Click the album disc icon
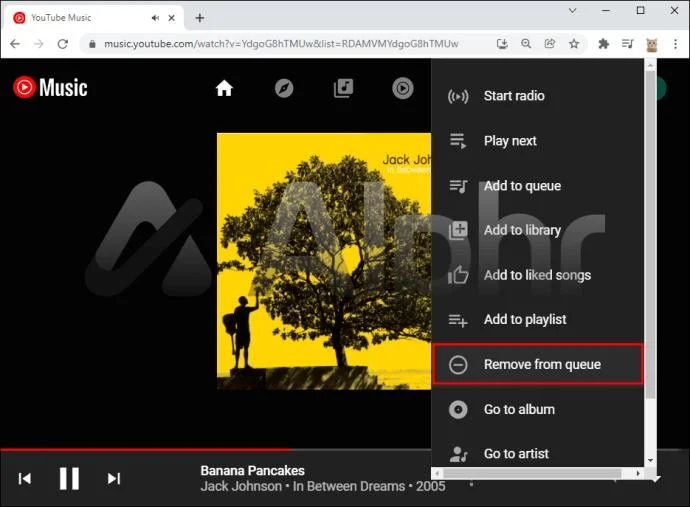Screen dimensions: 690x507 (x=458, y=409)
